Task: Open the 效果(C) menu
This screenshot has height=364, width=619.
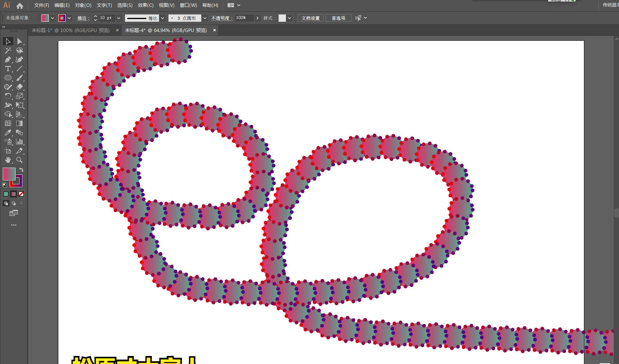Action: (145, 5)
